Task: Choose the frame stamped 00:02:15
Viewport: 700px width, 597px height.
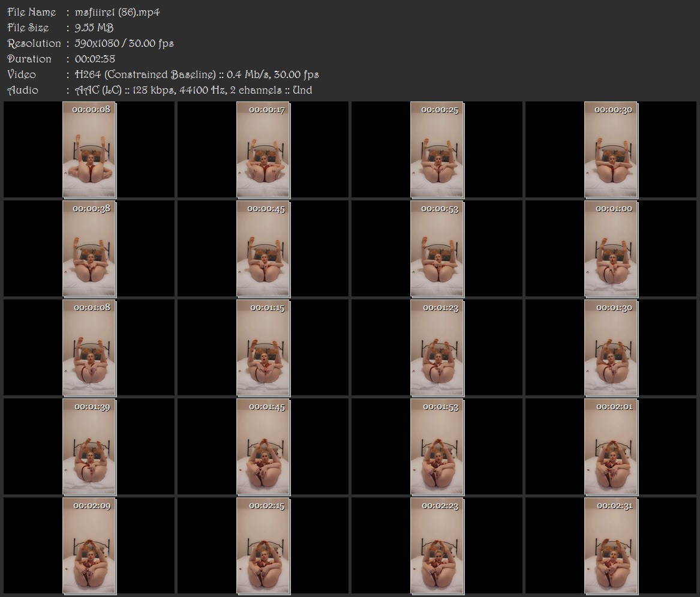Action: click(263, 546)
